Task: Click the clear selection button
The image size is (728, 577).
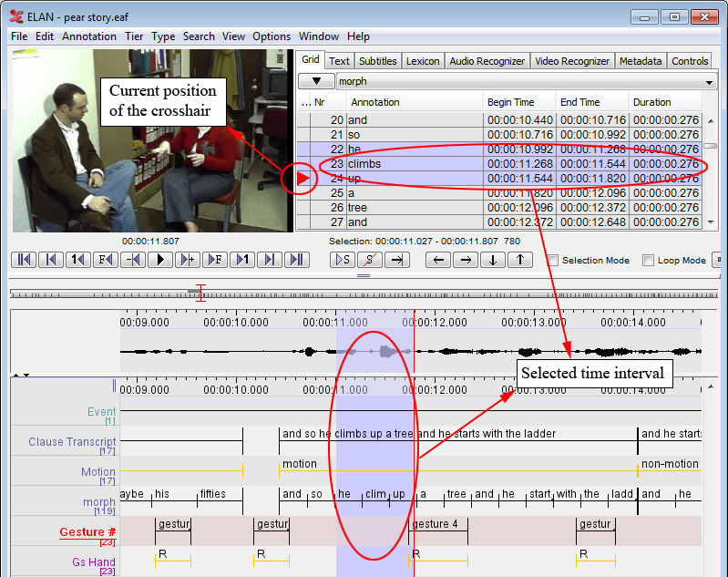Action: pos(369,260)
